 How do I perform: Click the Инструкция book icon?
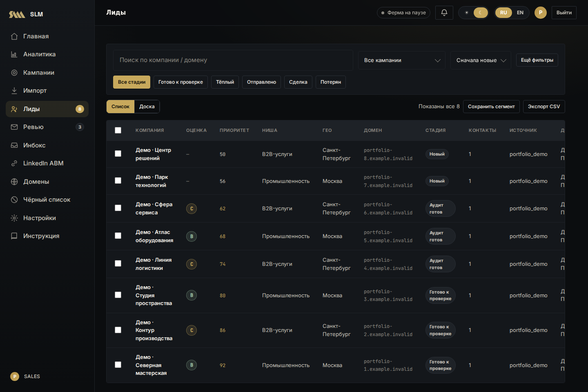click(14, 236)
